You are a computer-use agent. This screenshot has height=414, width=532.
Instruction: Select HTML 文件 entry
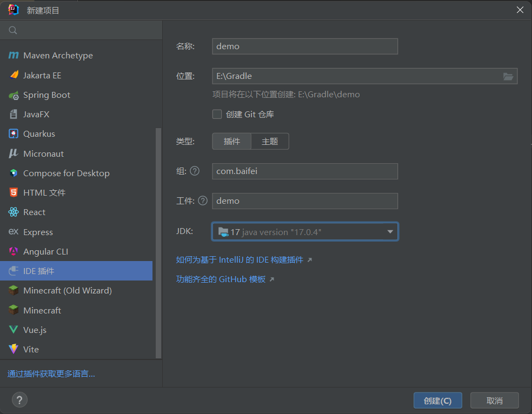76,192
